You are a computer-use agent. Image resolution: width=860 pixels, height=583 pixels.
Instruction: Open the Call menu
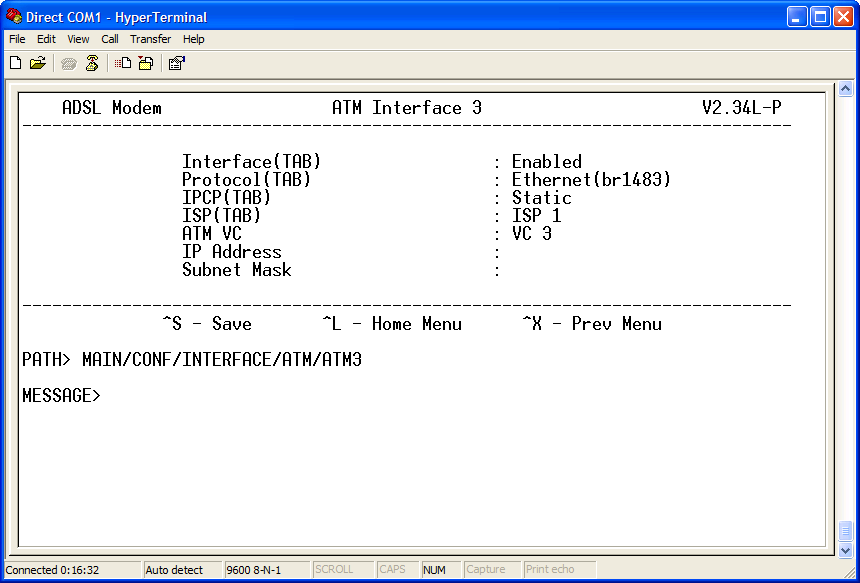pyautogui.click(x=109, y=39)
